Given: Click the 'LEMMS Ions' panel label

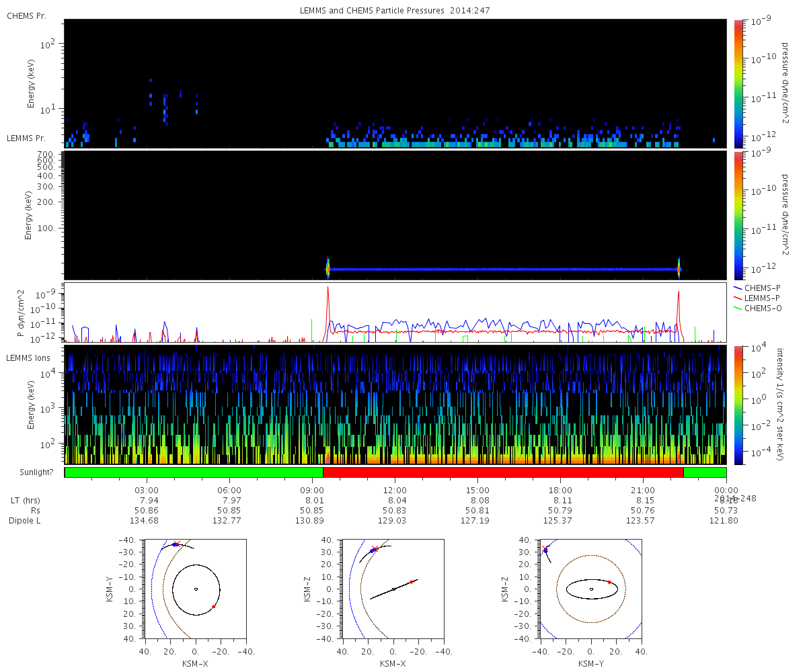Looking at the screenshot, I should [x=28, y=357].
